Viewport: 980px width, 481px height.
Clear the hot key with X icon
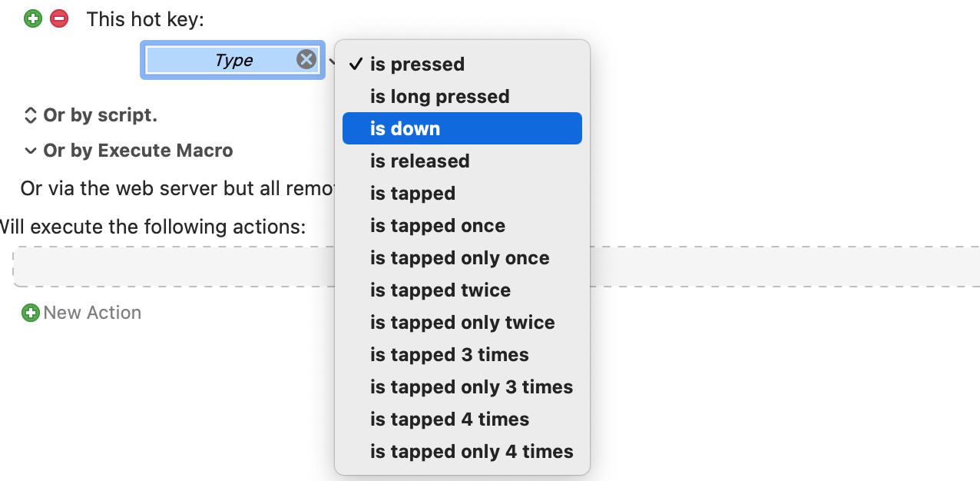pos(306,60)
